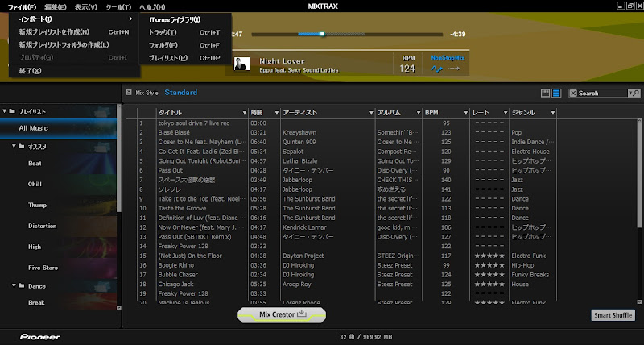Click the Standard mix style label
Viewport: 644px width, 345px height.
tap(180, 93)
